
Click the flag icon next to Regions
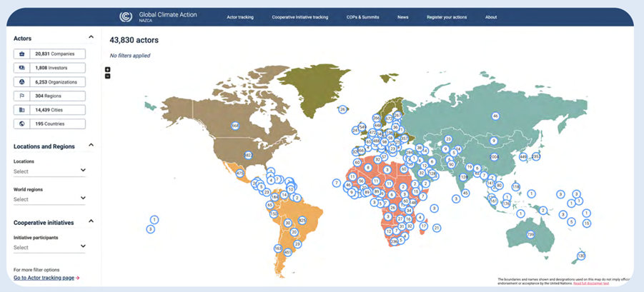click(x=22, y=96)
